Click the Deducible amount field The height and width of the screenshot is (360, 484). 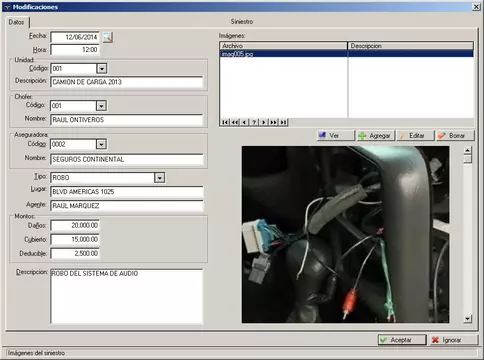coord(75,253)
